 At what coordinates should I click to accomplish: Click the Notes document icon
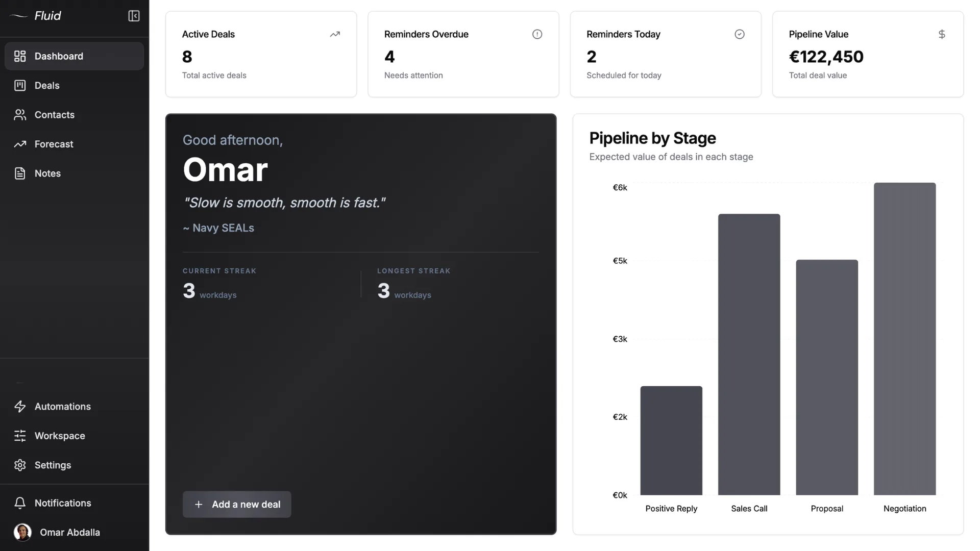point(20,173)
